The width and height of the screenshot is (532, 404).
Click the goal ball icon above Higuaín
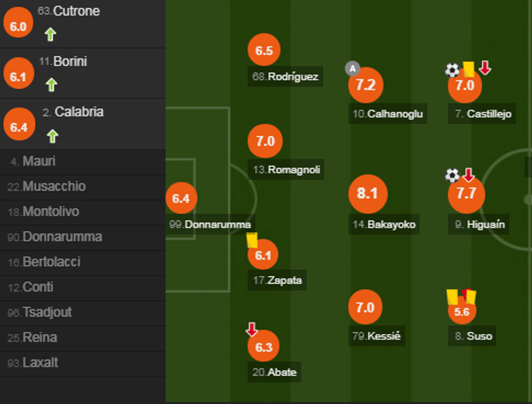[452, 175]
